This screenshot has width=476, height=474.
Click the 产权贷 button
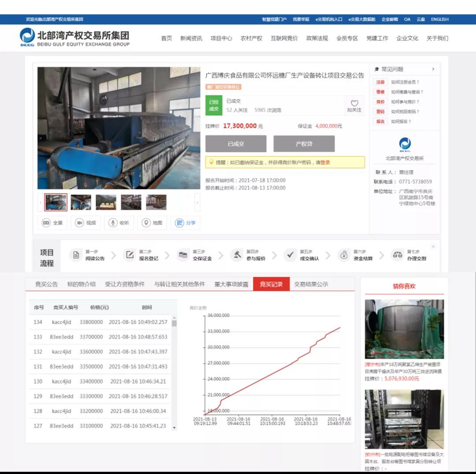[304, 144]
